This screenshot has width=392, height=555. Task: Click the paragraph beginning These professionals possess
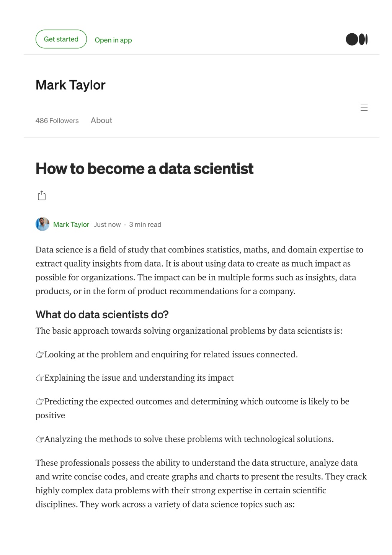click(201, 483)
